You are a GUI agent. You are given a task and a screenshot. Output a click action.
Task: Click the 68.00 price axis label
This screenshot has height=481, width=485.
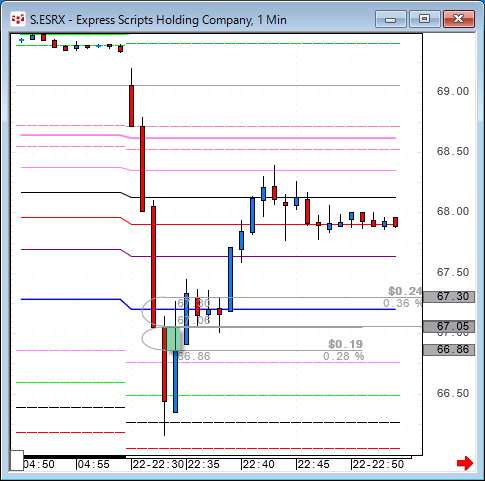point(453,211)
